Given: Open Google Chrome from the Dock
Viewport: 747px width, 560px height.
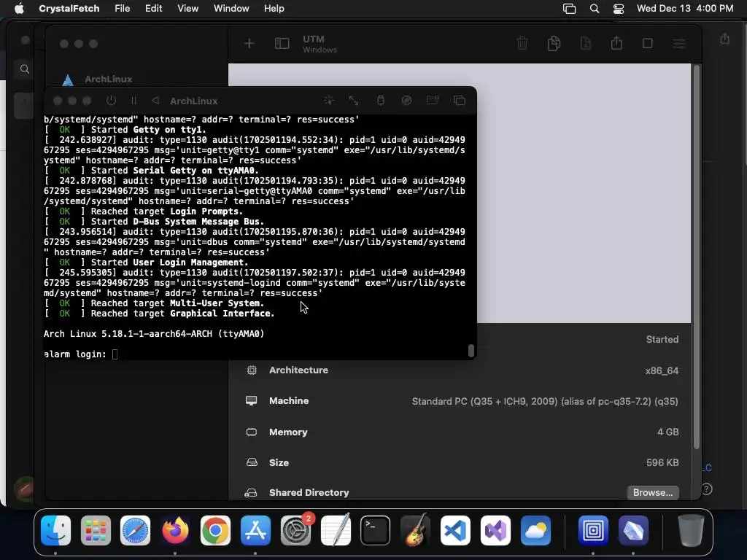Looking at the screenshot, I should point(215,530).
